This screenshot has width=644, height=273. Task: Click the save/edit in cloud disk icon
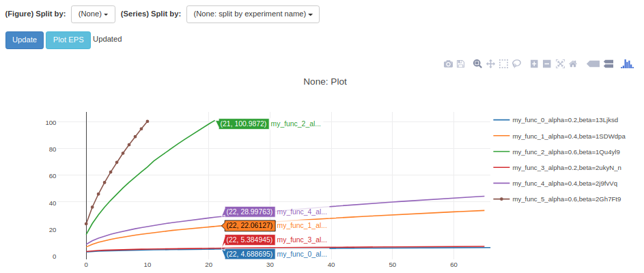461,64
